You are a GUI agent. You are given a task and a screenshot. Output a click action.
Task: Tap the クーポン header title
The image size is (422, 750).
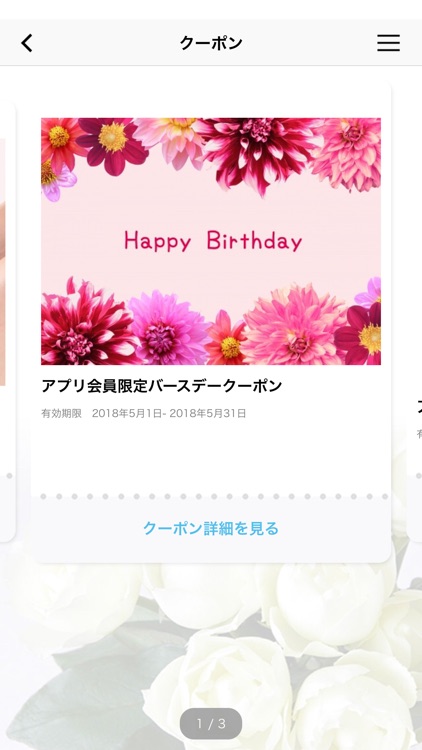211,43
